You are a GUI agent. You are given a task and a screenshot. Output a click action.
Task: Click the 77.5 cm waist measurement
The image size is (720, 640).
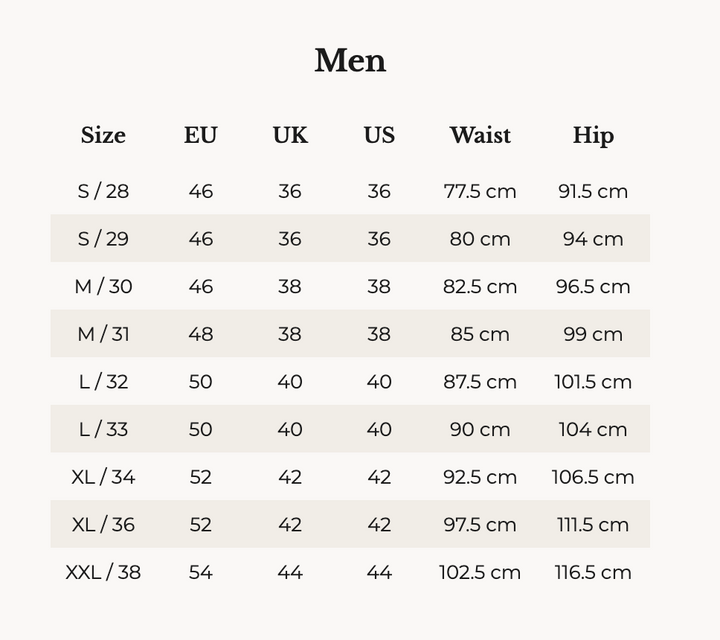click(x=480, y=191)
